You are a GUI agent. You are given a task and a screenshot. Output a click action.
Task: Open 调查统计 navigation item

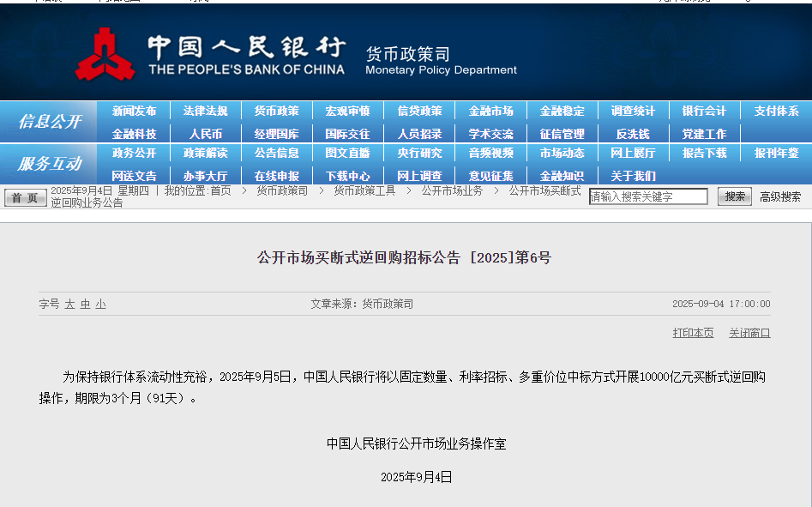click(x=633, y=111)
